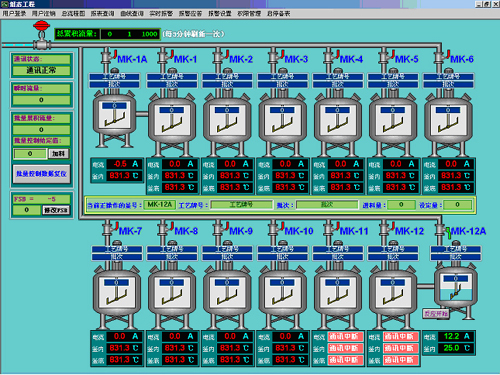Select the MK-10 reactor tank graphic
This screenshot has height=375, width=500.
coord(283,296)
